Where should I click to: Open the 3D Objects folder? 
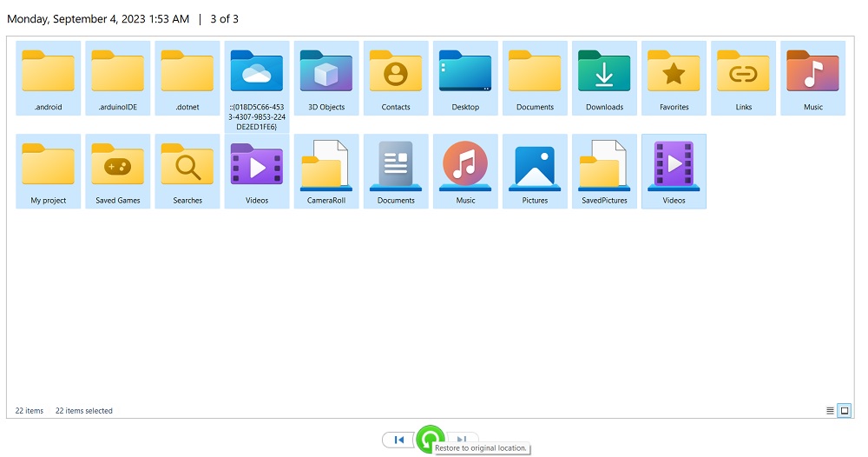tap(326, 78)
